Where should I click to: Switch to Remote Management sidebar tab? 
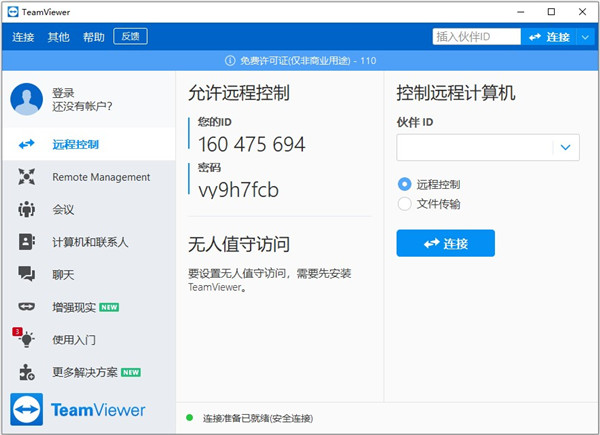coord(89,177)
